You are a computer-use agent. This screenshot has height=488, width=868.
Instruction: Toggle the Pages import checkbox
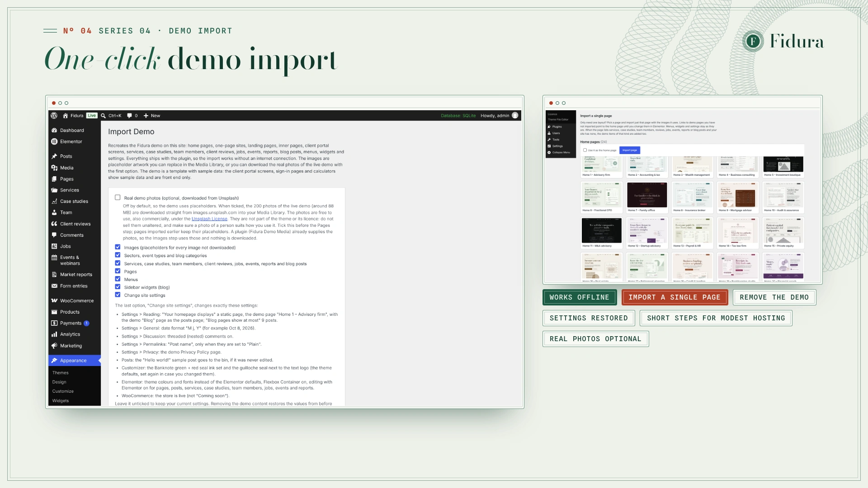pos(118,271)
